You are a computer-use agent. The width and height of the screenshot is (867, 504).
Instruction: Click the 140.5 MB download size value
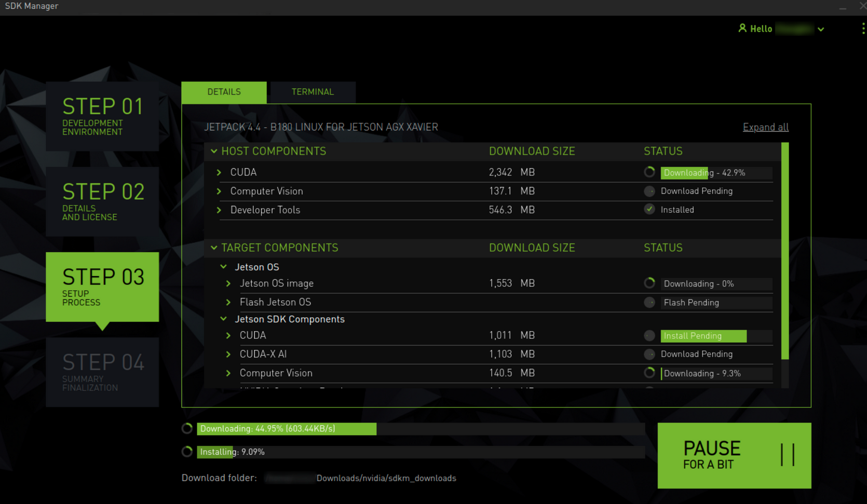coord(512,373)
